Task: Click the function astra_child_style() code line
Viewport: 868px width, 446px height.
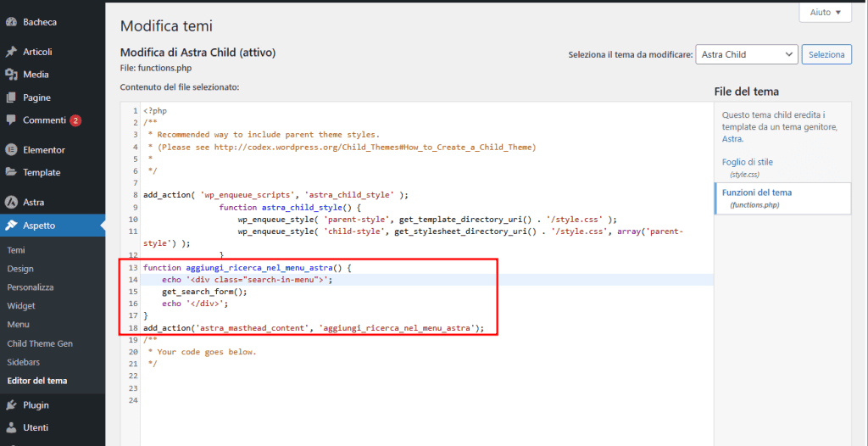Action: click(x=290, y=207)
